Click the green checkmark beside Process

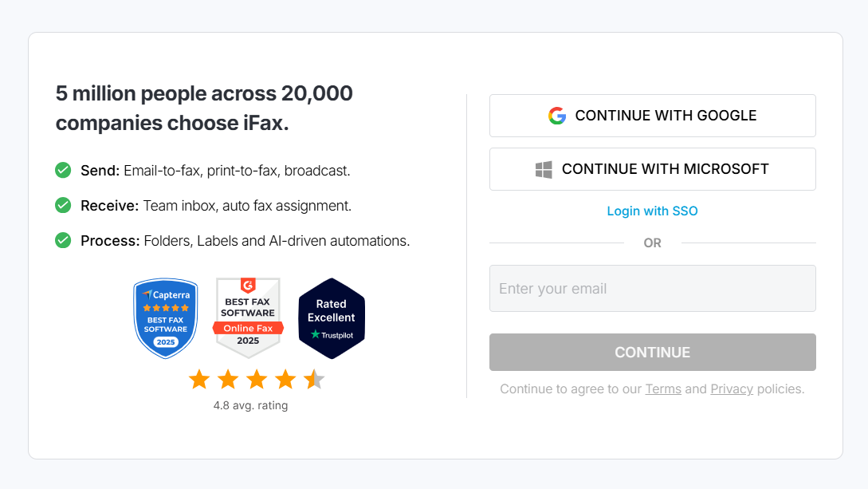click(x=63, y=240)
